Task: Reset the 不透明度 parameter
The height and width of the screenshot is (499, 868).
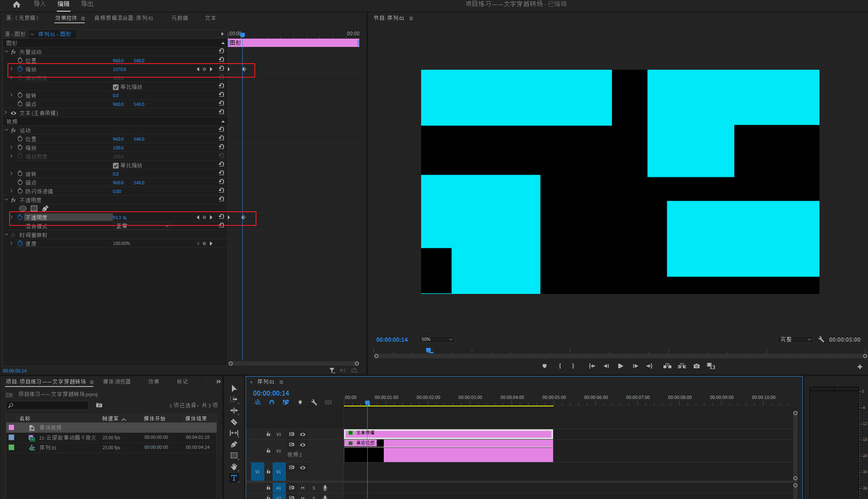Action: 222,217
